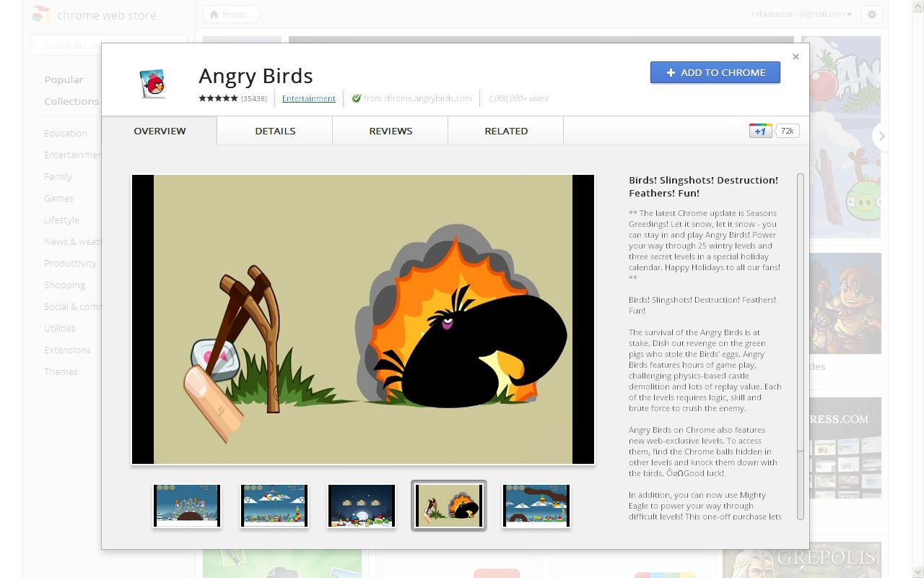Switch to the Details tab

click(275, 131)
